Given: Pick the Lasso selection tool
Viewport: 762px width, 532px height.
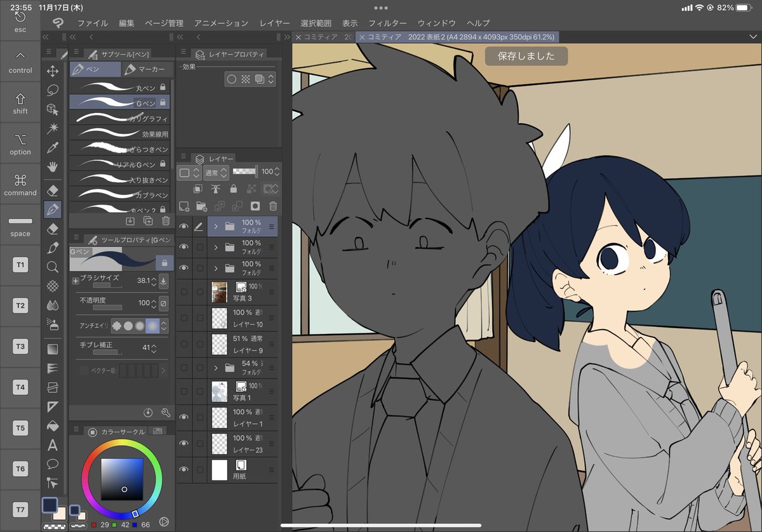Looking at the screenshot, I should click(x=53, y=90).
